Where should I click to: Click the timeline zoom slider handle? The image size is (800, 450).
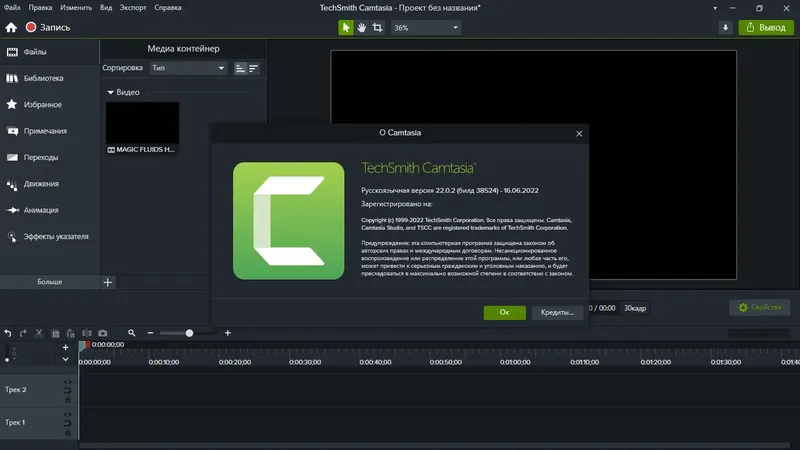point(189,333)
